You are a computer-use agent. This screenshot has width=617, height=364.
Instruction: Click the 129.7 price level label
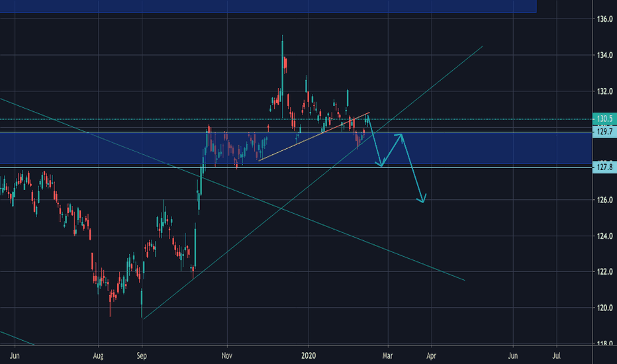(604, 132)
